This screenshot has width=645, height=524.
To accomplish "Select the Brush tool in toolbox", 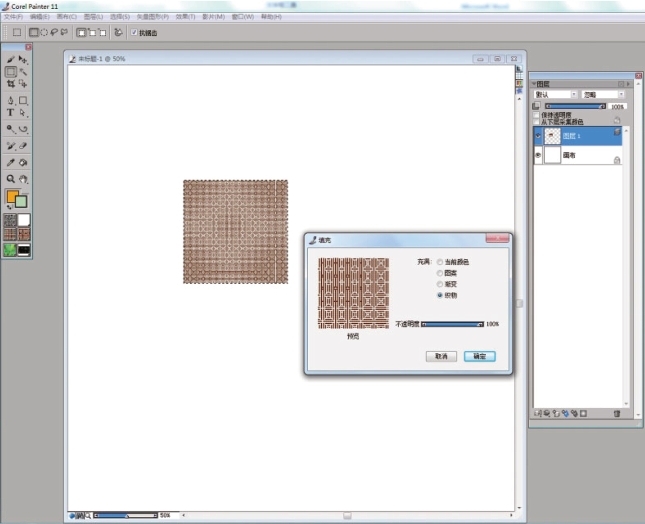I will point(11,60).
